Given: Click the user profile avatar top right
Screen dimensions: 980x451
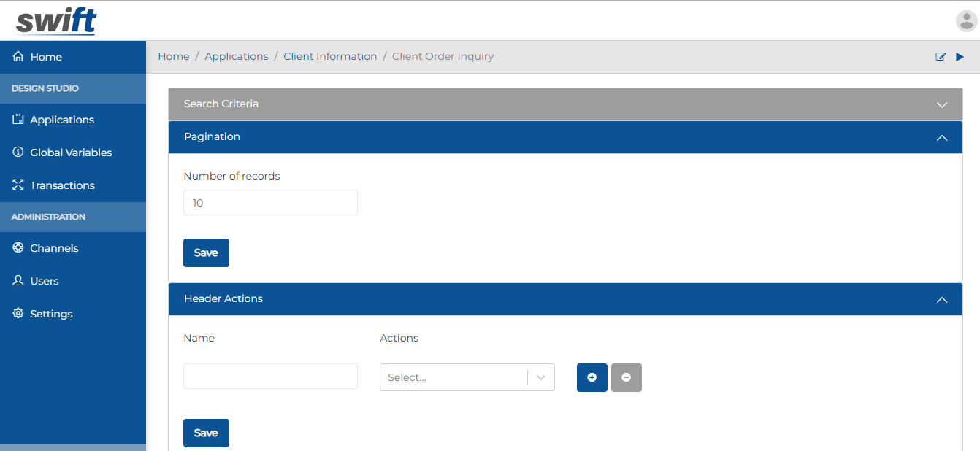Looking at the screenshot, I should click(x=965, y=20).
